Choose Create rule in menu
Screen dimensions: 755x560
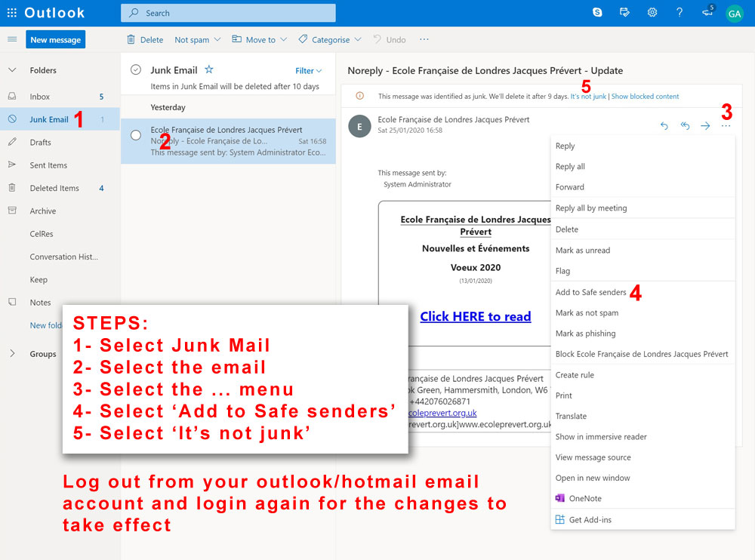click(x=643, y=374)
